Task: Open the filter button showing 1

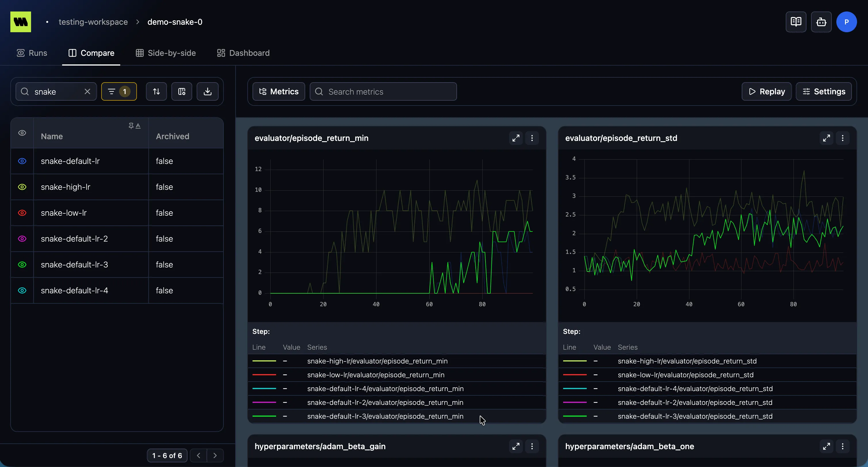Action: (x=119, y=92)
